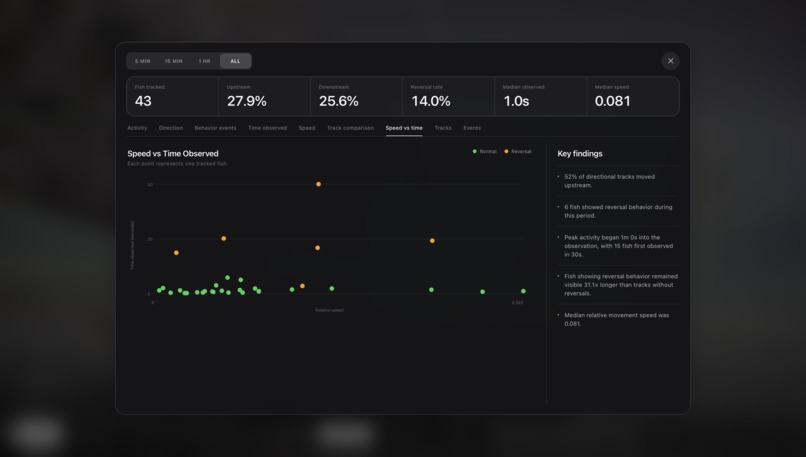Click the rightmost green data point
The height and width of the screenshot is (457, 806).
(x=523, y=291)
